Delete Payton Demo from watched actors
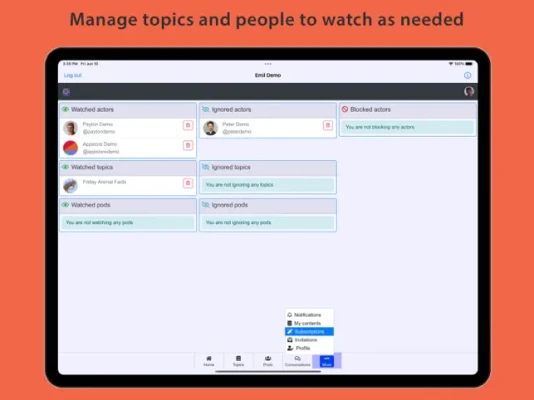534x400 pixels. click(188, 125)
